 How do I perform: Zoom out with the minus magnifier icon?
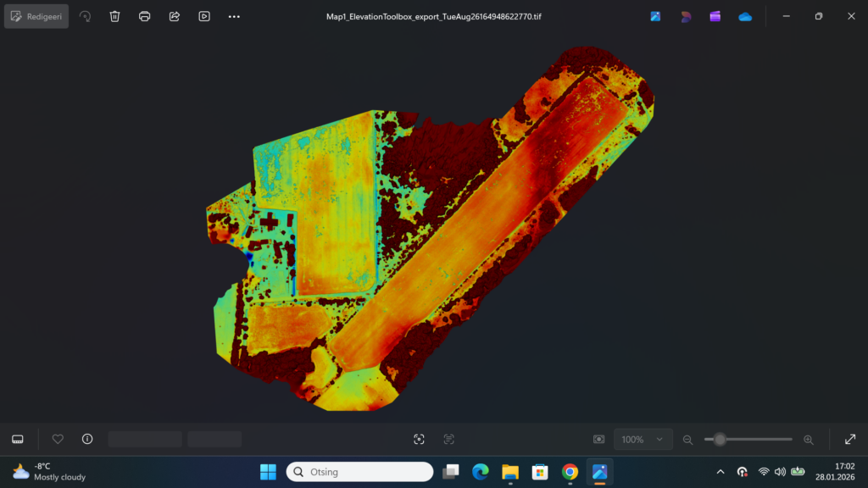tap(688, 440)
